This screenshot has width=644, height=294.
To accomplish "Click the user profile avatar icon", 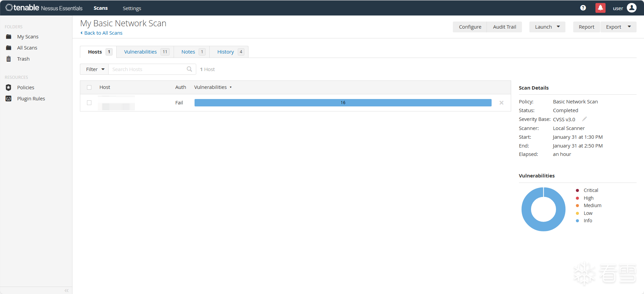I will point(632,8).
